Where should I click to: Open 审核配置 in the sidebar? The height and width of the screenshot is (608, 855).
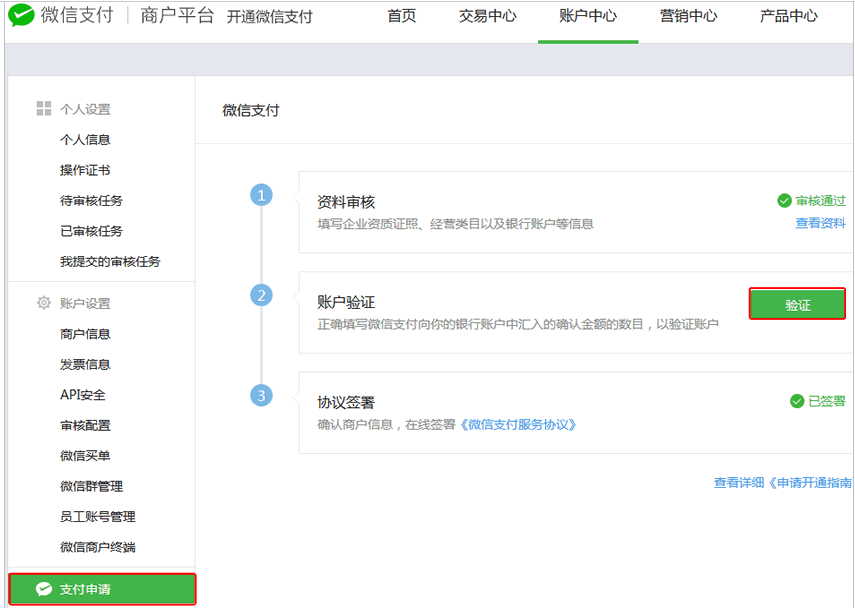coord(85,425)
